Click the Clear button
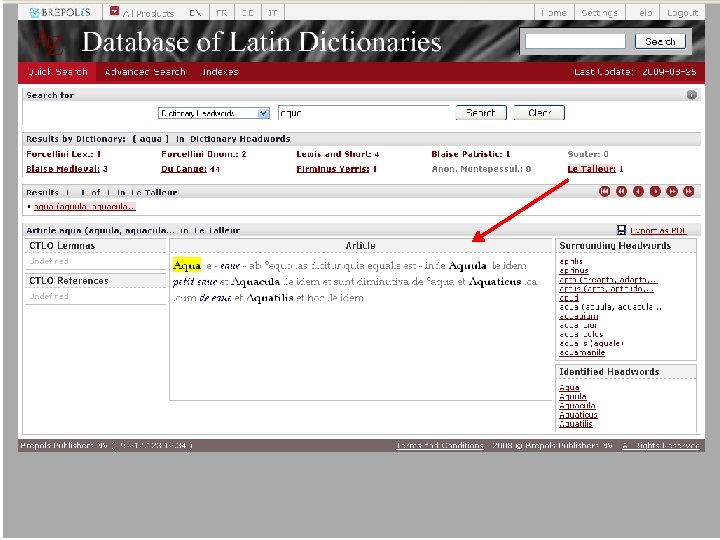 [x=539, y=112]
